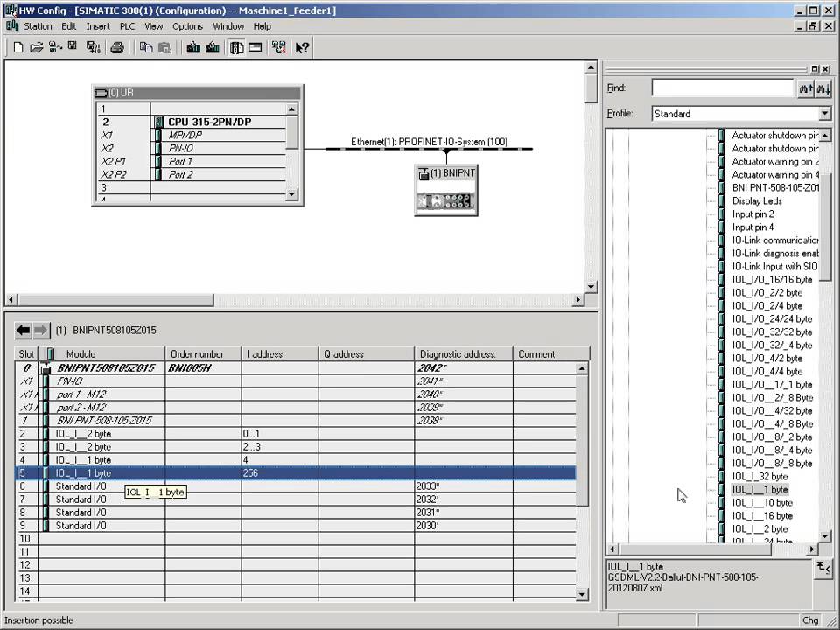The width and height of the screenshot is (840, 630).
Task: Click the Q address column header
Action: (x=367, y=354)
